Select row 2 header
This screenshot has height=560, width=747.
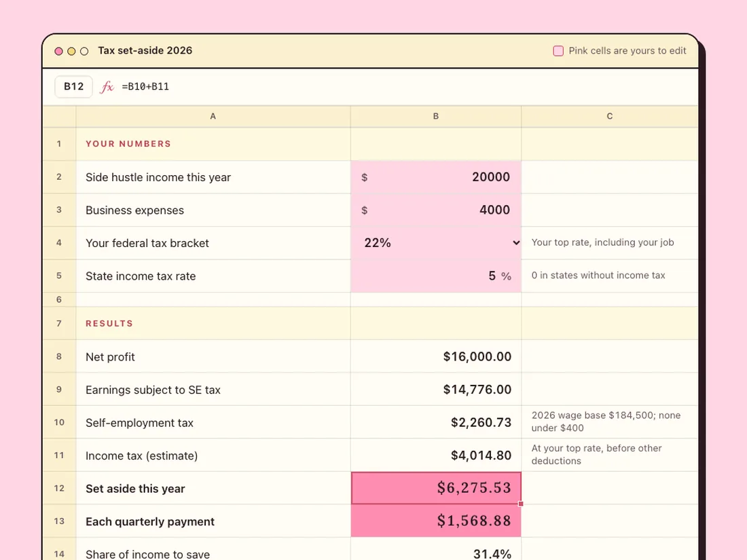pyautogui.click(x=59, y=177)
